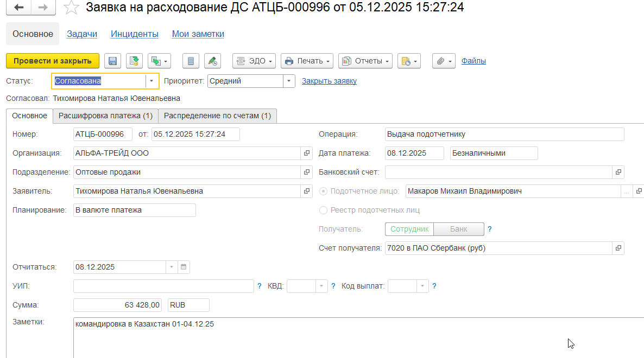Toggle recipient to Банк

click(x=459, y=229)
